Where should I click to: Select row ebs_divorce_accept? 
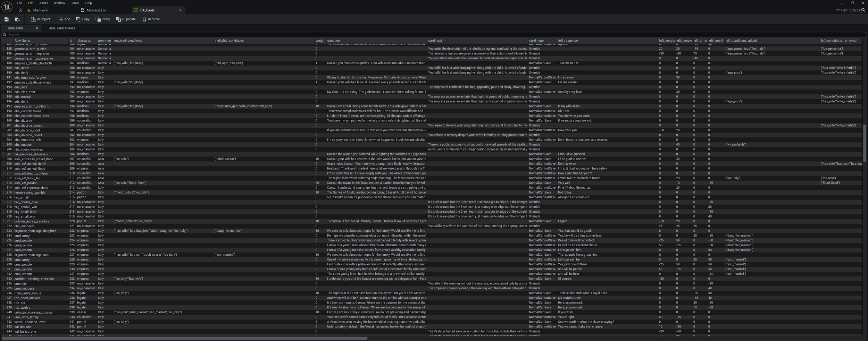432,126
